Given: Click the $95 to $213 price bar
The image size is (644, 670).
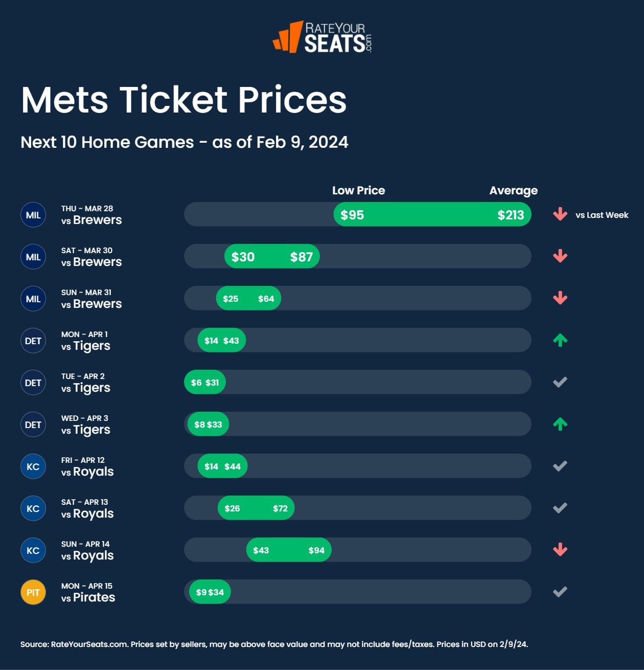Looking at the screenshot, I should point(432,215).
